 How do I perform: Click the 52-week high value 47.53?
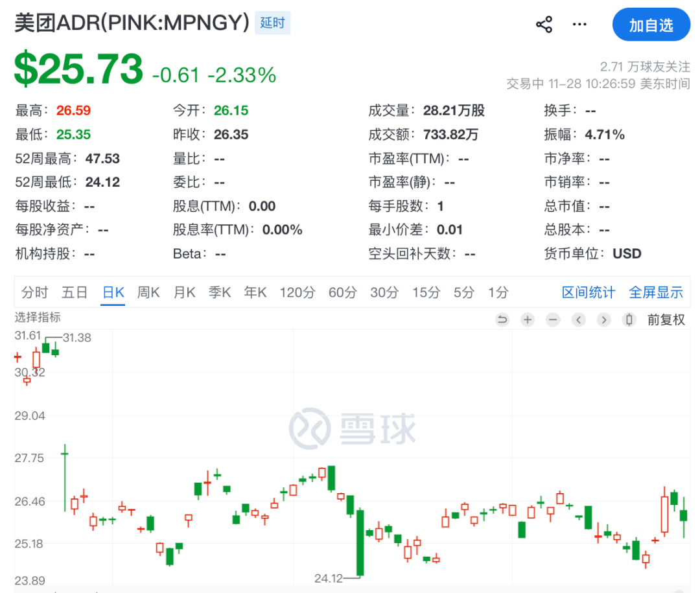tap(102, 159)
